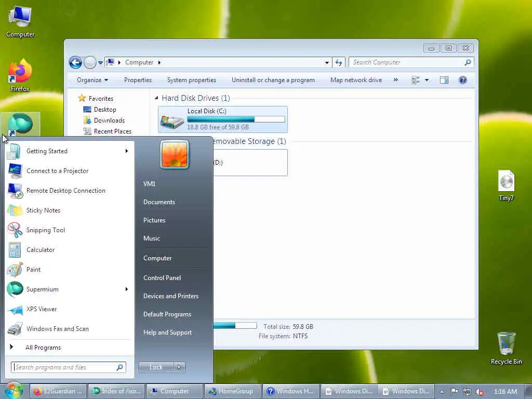Image resolution: width=532 pixels, height=399 pixels.
Task: Click the muted volume tray icon
Action: (480, 392)
